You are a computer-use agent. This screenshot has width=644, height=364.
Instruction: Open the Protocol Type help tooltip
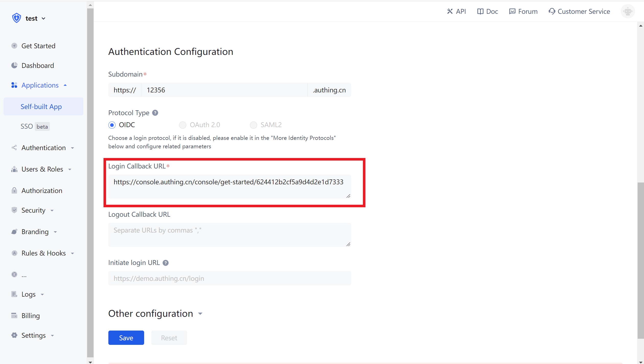tap(155, 113)
